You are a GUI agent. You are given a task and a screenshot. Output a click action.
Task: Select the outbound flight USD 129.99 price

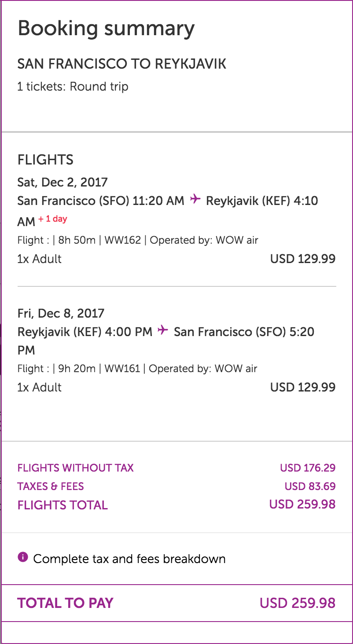[302, 259]
